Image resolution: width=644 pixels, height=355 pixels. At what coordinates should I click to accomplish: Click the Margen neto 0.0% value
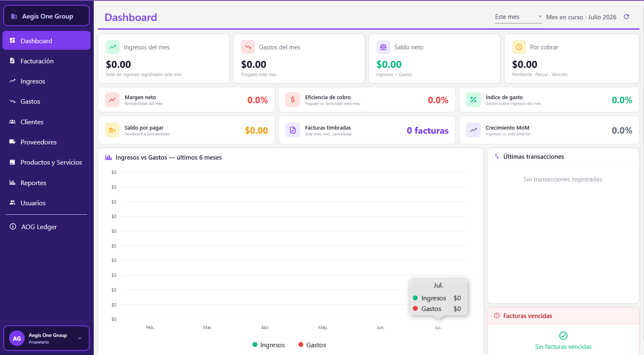257,100
